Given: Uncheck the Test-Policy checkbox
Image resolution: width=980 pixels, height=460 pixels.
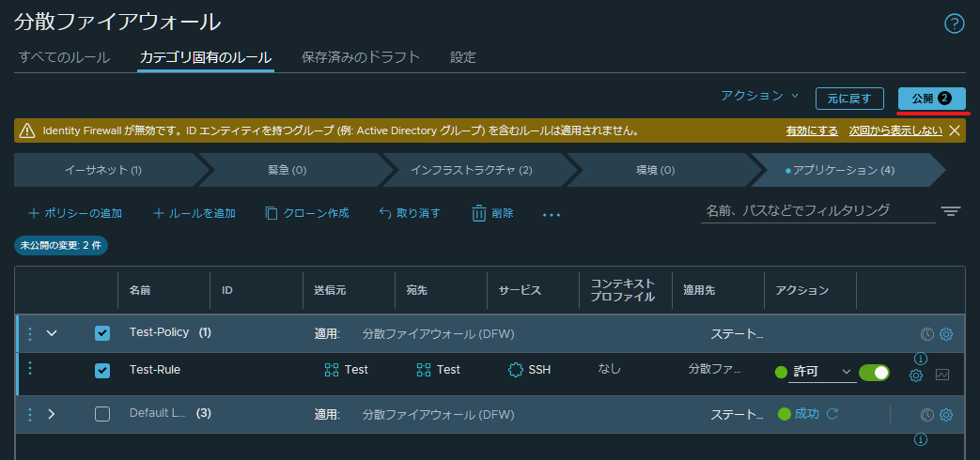Looking at the screenshot, I should tap(102, 333).
